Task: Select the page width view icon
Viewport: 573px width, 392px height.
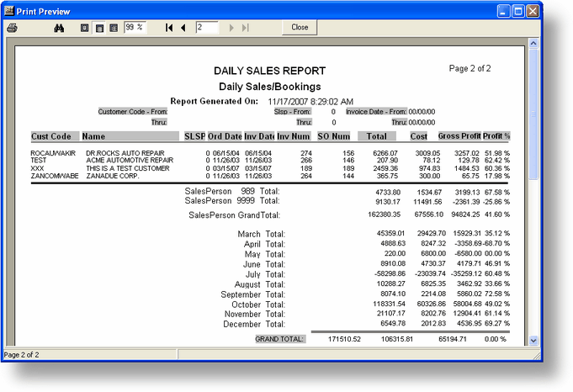Action: (x=99, y=28)
